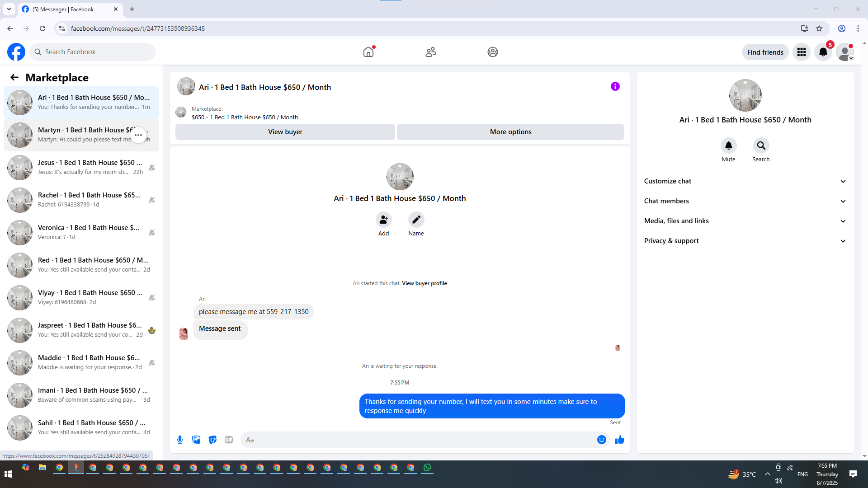Open chat with Rachel
This screenshot has width=868, height=488.
click(x=81, y=200)
